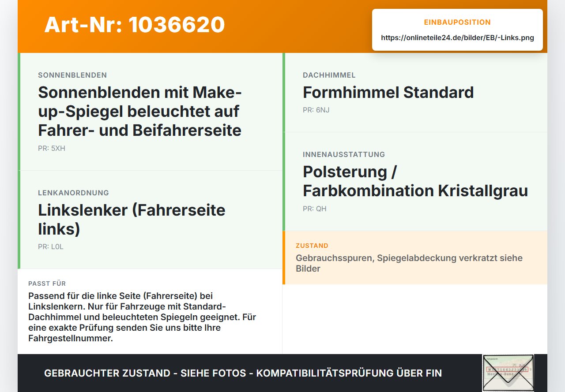565x392 pixels.
Task: Click the DACHHIMMEL category label
Action: pos(329,75)
